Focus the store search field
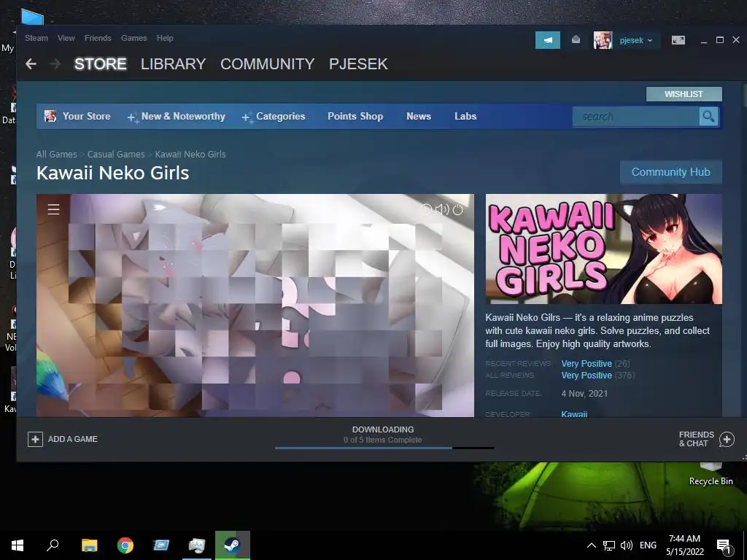Image resolution: width=747 pixels, height=560 pixels. pyautogui.click(x=636, y=117)
